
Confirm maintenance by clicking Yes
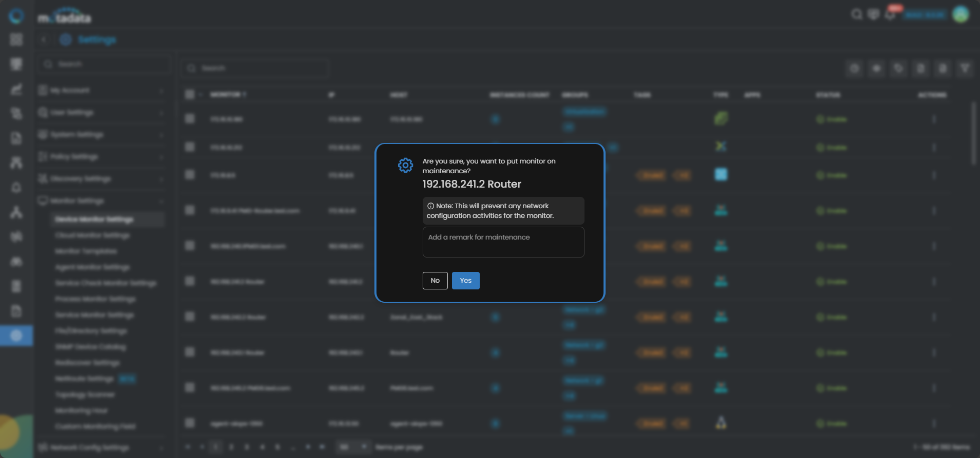(465, 281)
